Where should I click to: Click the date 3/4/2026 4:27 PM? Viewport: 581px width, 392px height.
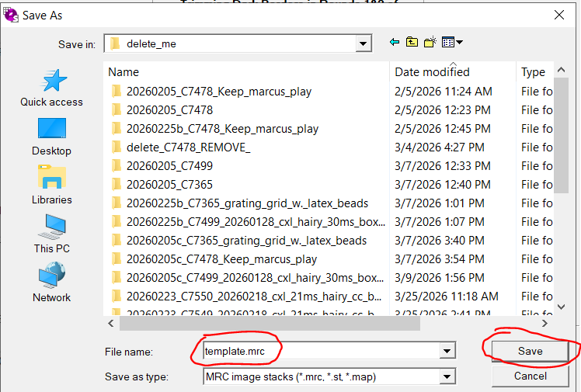439,147
